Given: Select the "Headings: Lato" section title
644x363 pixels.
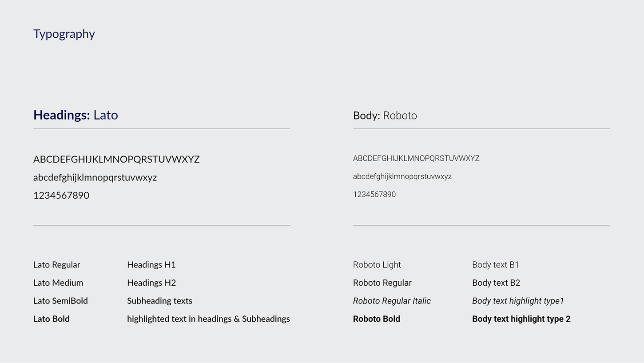Looking at the screenshot, I should click(76, 115).
